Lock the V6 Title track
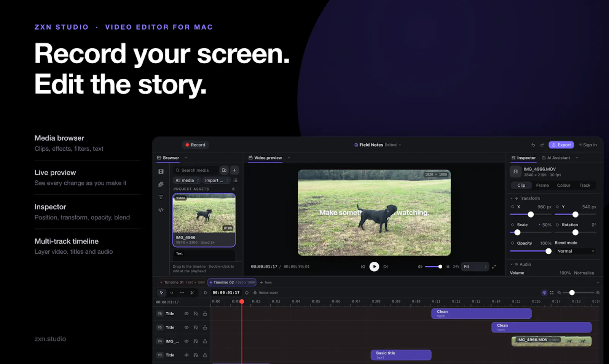Screen dimensions: 609x364 click(205, 314)
